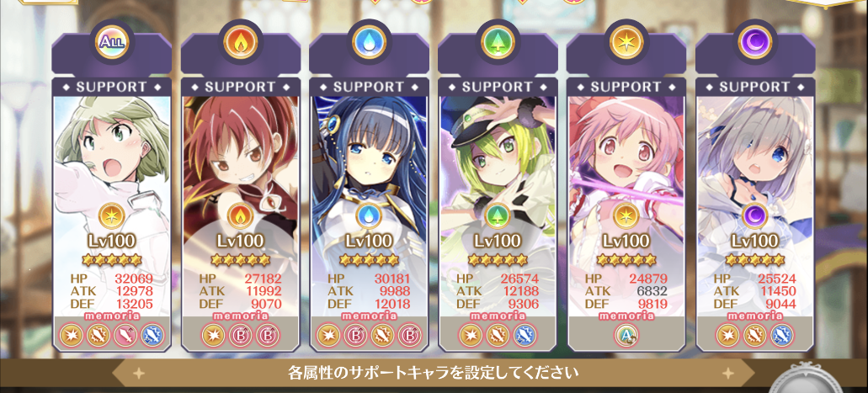Tap the first memoria icon on ALL card

72,335
